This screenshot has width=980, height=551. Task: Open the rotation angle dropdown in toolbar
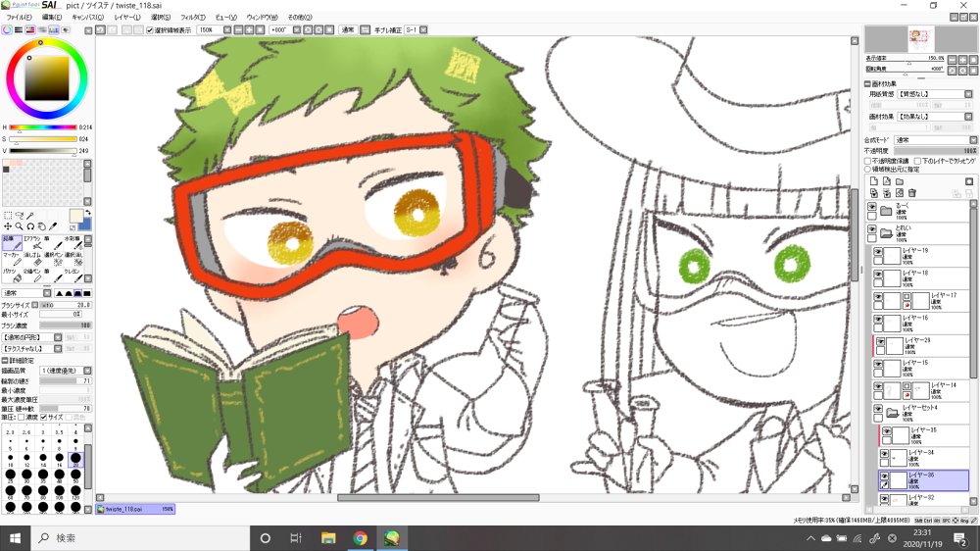coord(297,29)
